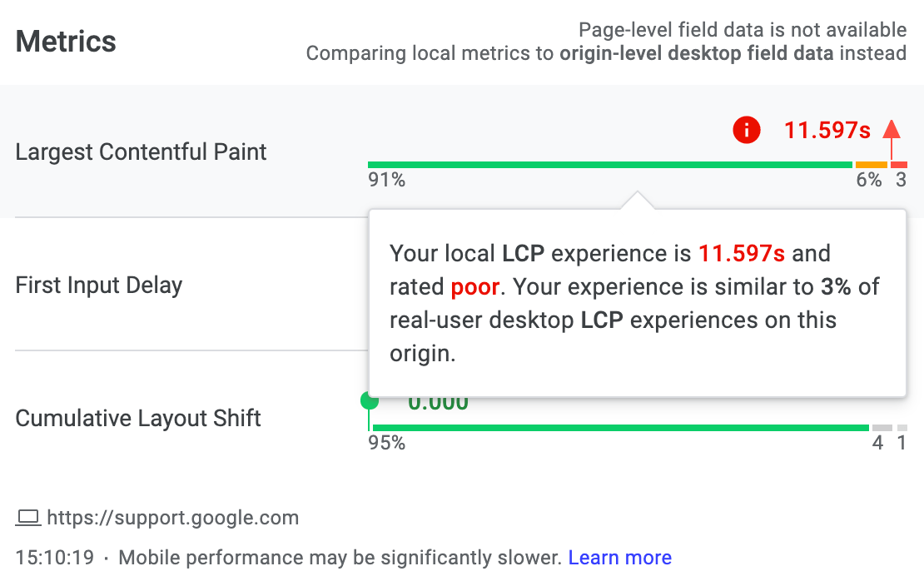Click the 91% LCP good label
924x586 pixels.
[386, 180]
